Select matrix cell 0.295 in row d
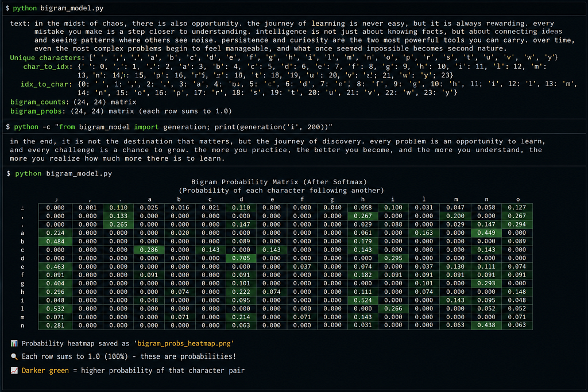Viewport: 588px width, 392px height. click(x=393, y=258)
